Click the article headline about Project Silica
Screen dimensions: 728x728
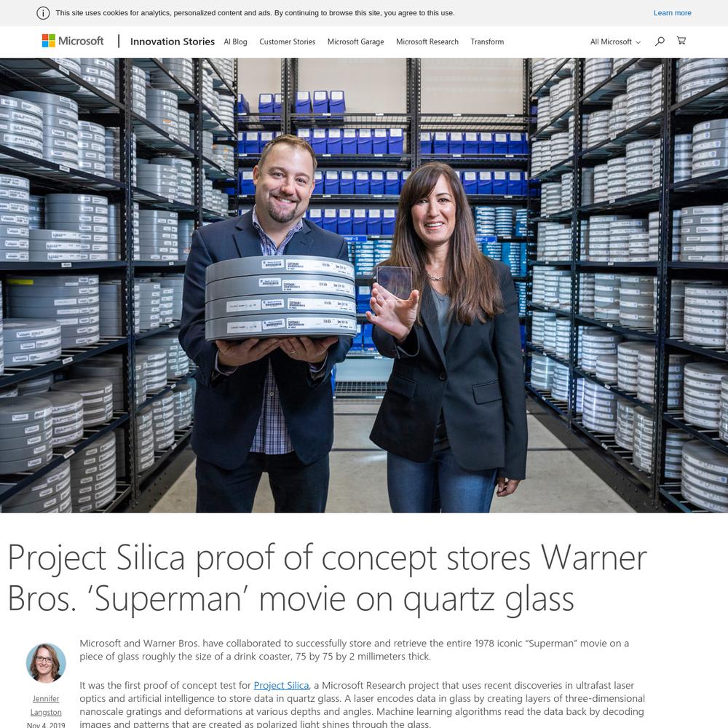click(328, 578)
